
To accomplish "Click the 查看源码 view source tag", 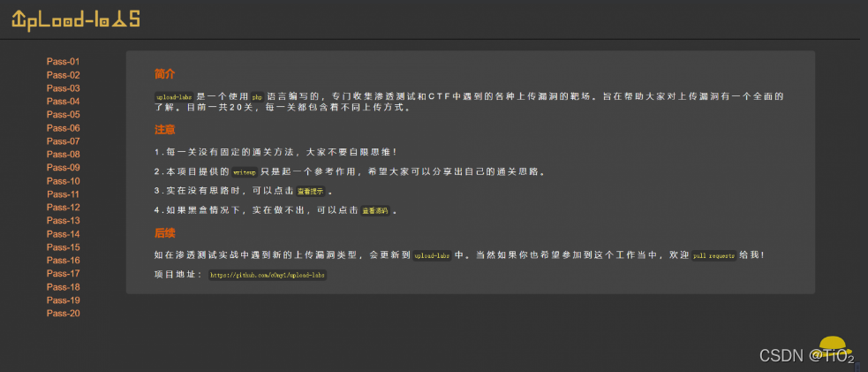I will (376, 211).
